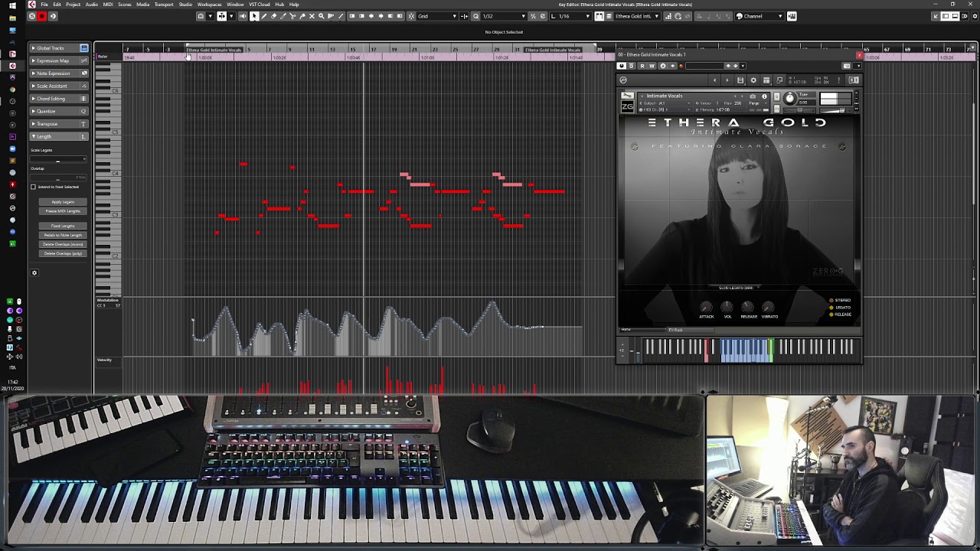
Task: Adjust the Scale Legato slider
Action: pos(58,160)
